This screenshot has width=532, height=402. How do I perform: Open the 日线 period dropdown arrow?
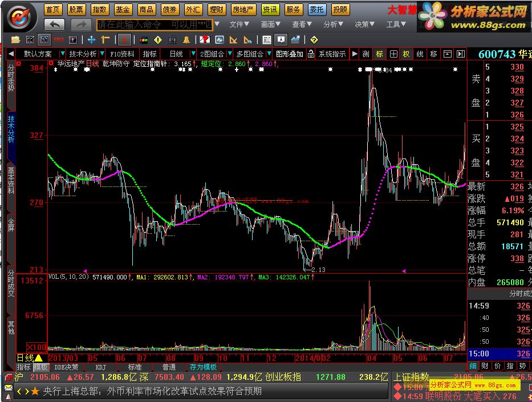point(193,54)
